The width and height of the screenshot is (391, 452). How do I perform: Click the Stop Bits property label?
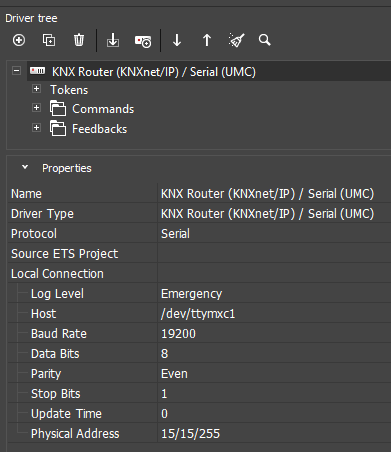click(56, 394)
